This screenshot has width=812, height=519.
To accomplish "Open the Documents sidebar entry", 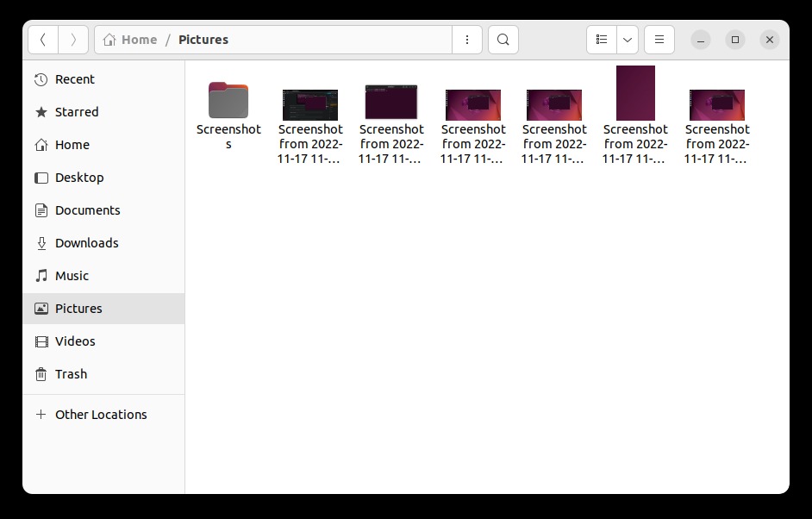I will click(87, 210).
